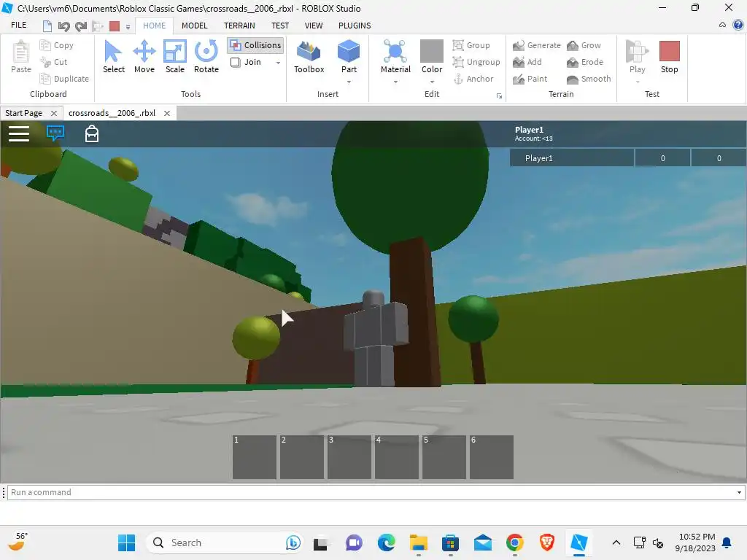Click the Add terrain tool
This screenshot has width=747, height=560.
pos(527,62)
